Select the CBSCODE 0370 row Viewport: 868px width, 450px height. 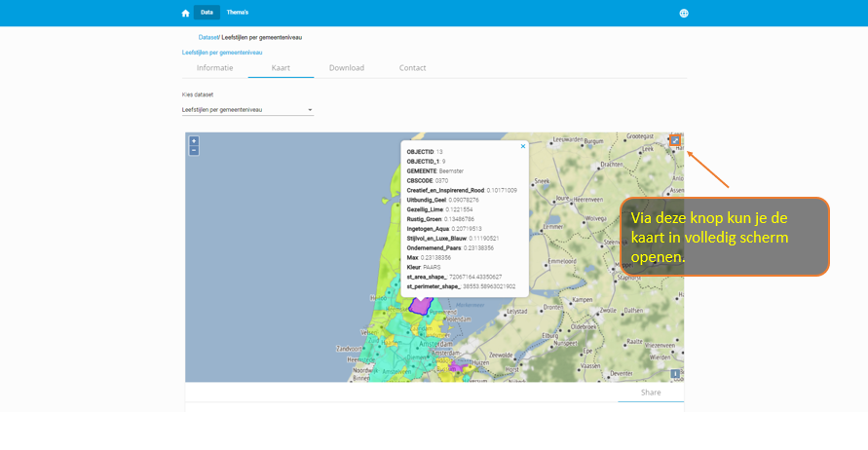tap(428, 180)
